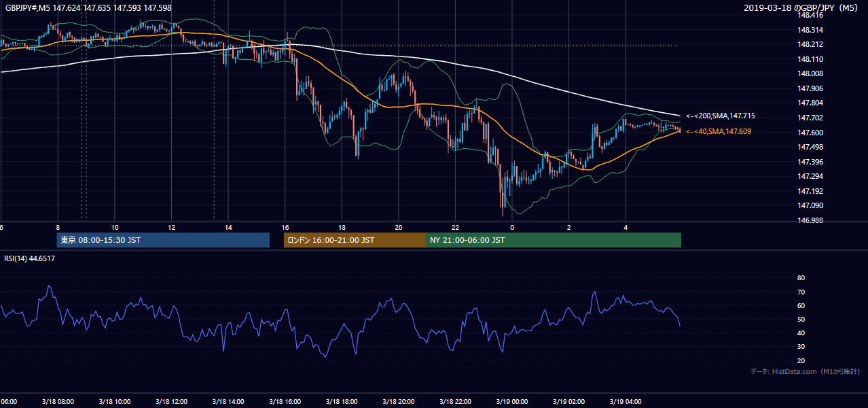Click RSI scale level 50
This screenshot has width=868, height=408.
[801, 319]
